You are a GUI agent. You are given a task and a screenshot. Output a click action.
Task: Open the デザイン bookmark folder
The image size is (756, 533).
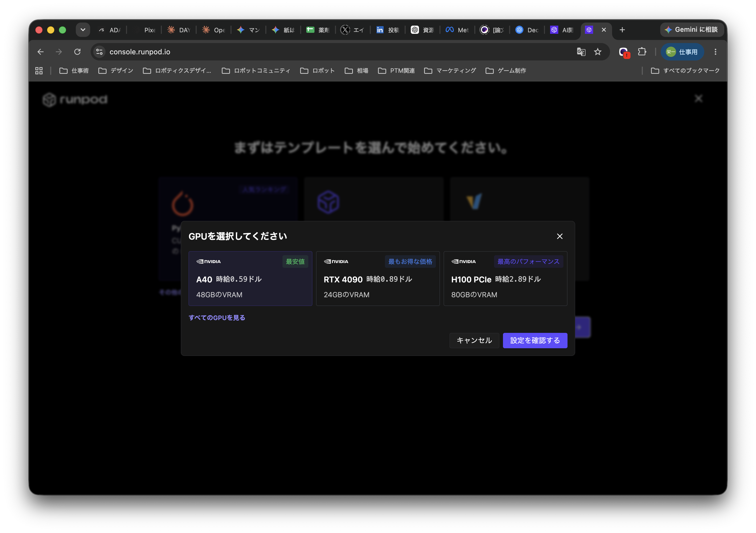tap(116, 70)
